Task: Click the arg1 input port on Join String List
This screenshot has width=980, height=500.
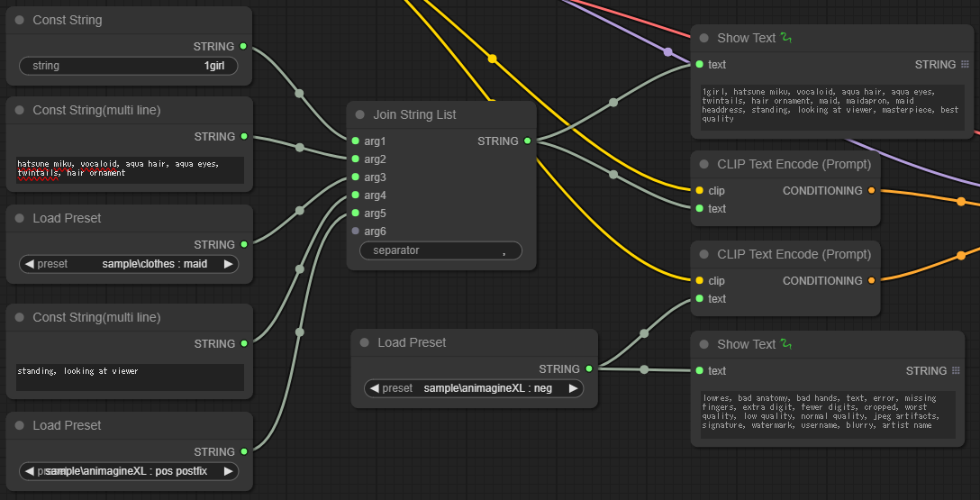Action: click(356, 141)
